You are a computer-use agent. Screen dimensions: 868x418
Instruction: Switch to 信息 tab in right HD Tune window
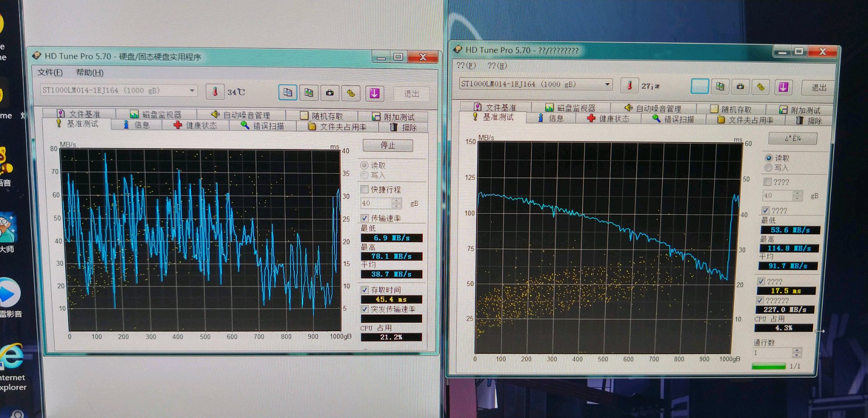[x=551, y=118]
